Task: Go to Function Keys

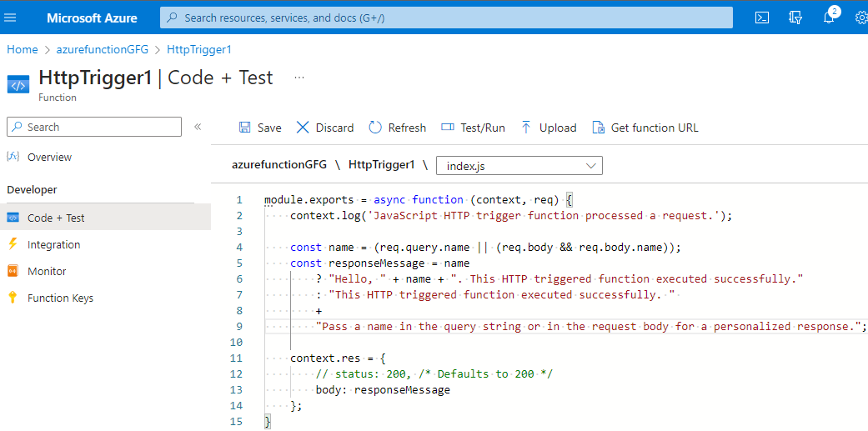Action: (x=60, y=298)
